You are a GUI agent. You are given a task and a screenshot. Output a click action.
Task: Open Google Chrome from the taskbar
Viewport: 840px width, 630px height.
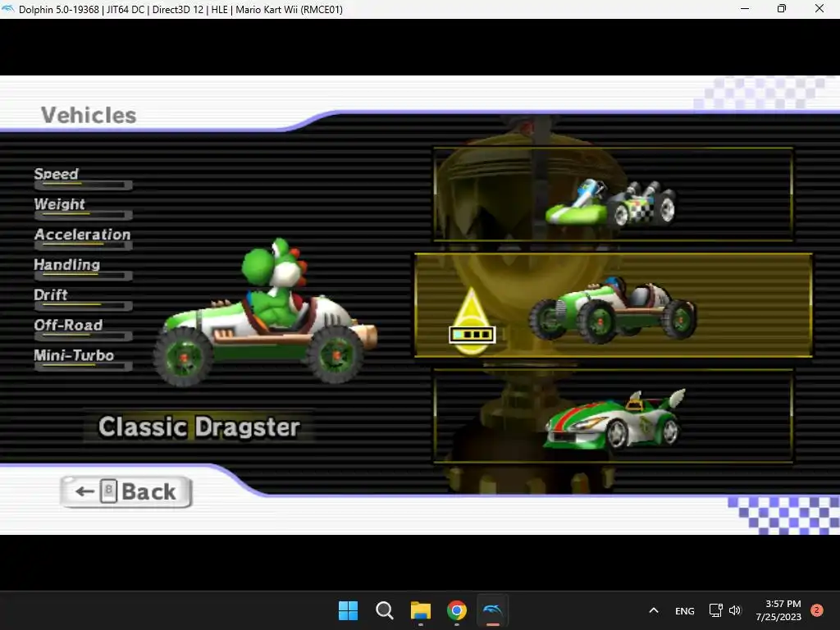(x=456, y=610)
